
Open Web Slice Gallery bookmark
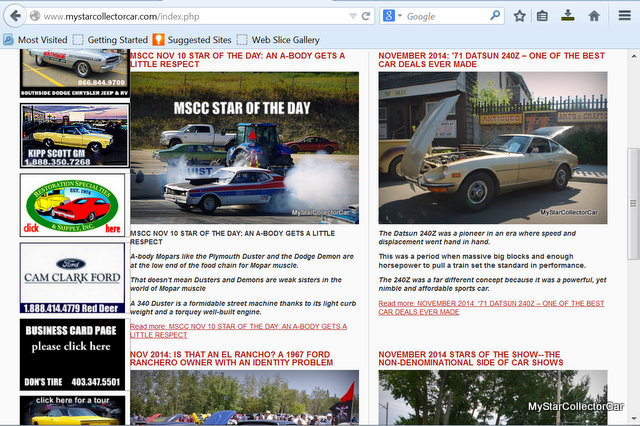278,40
